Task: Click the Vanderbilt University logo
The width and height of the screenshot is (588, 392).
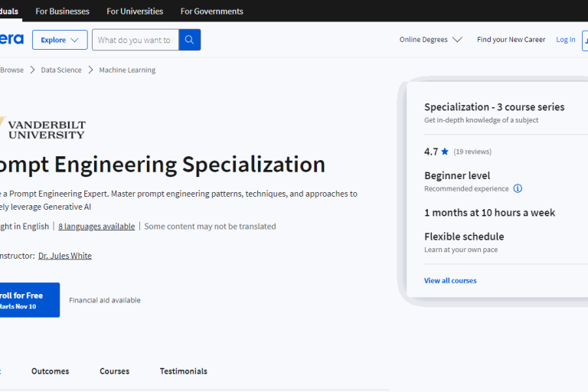Action: pyautogui.click(x=43, y=129)
